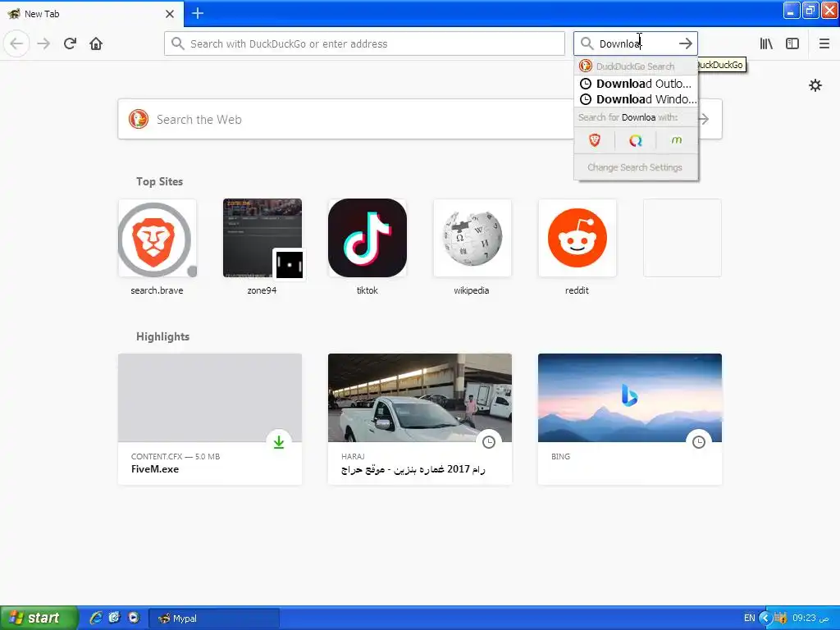Screen dimensions: 840x630
Task: Open Change Search Settings
Action: (x=635, y=167)
